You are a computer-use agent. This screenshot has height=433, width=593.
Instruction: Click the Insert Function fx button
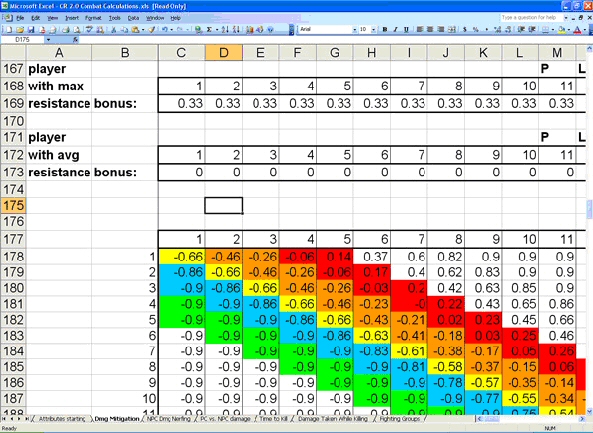click(75, 40)
